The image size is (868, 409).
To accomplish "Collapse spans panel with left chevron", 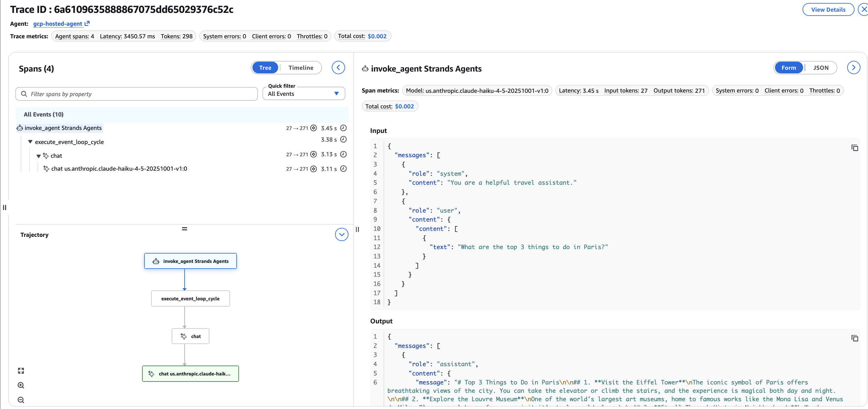I will 338,67.
